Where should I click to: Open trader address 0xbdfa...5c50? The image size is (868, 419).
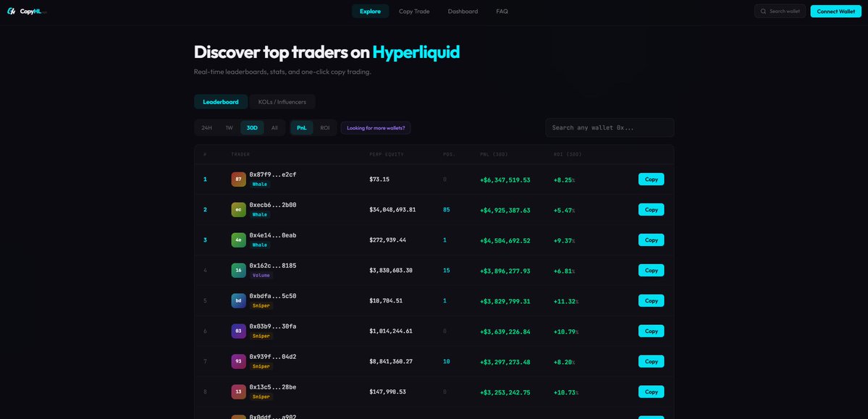click(x=273, y=296)
